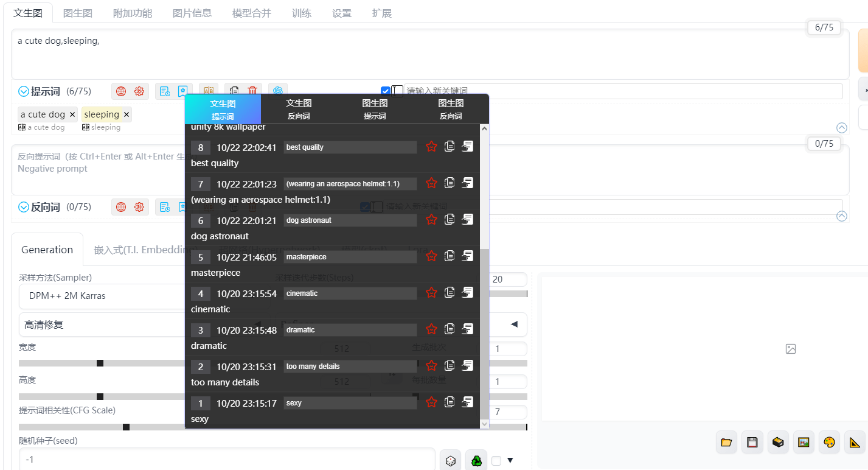Open the 采样方法 DPM++ 2M Karras dropdown
Image resolution: width=868 pixels, height=470 pixels.
click(x=102, y=296)
